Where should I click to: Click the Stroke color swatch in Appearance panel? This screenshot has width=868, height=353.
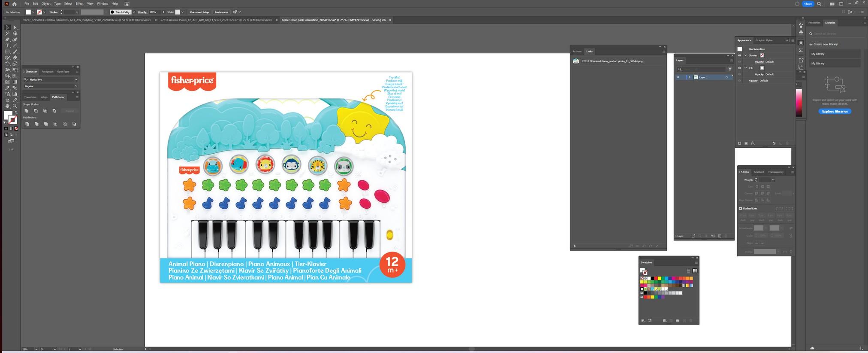pyautogui.click(x=762, y=55)
